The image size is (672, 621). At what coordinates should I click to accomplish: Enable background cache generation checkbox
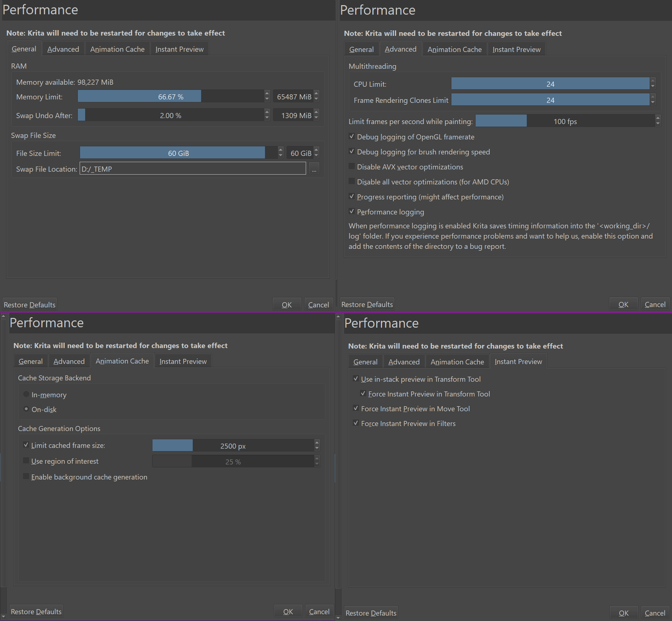click(x=26, y=477)
